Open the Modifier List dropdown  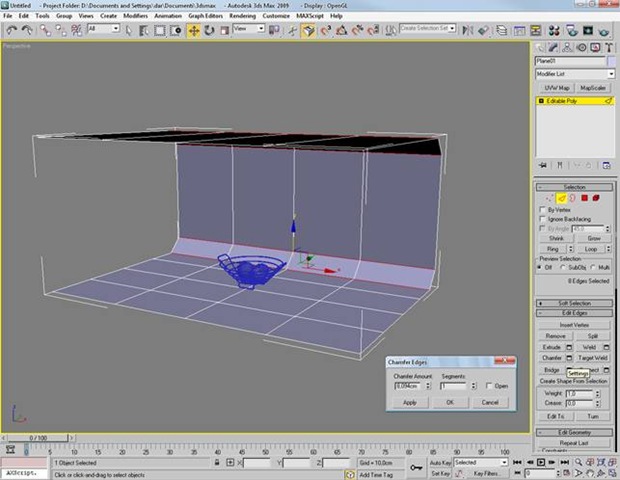(574, 74)
